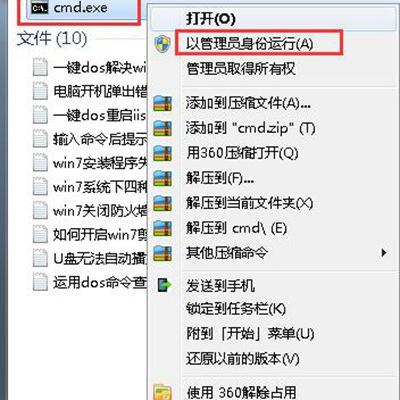Image resolution: width=400 pixels, height=400 pixels.
Task: Select 以管理员身份运行(A) from context menu
Action: [250, 43]
